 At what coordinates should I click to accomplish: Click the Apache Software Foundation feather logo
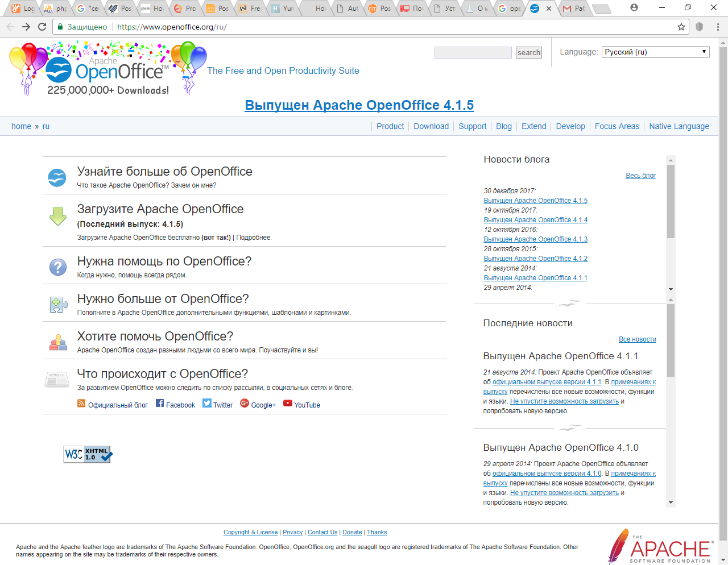click(660, 546)
